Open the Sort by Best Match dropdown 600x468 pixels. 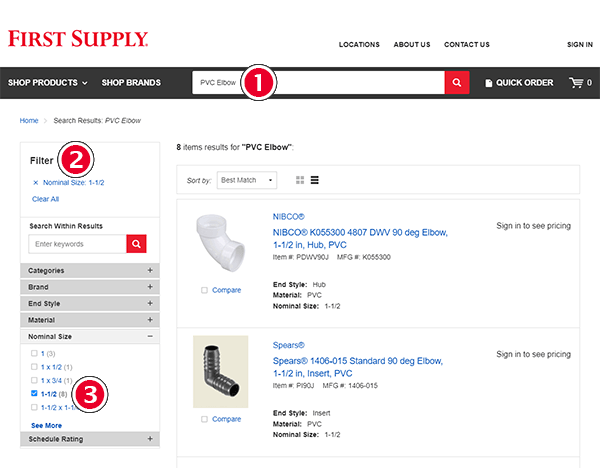(247, 180)
